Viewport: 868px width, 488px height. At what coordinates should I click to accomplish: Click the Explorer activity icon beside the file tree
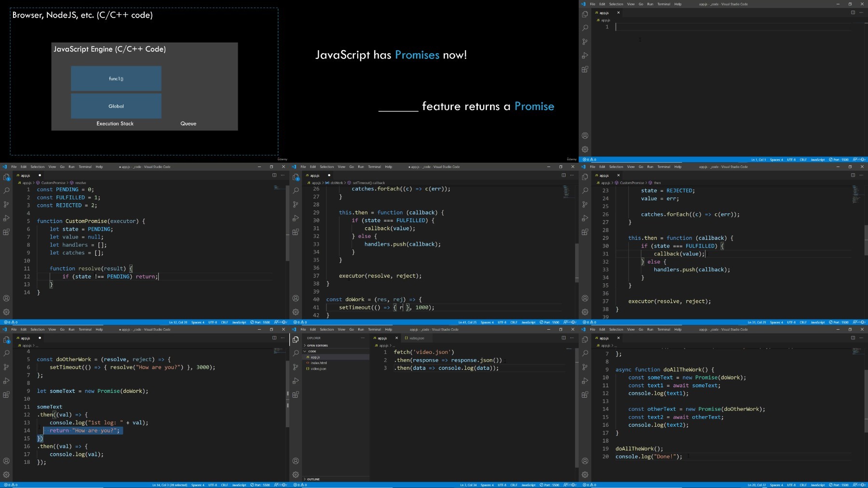[296, 339]
